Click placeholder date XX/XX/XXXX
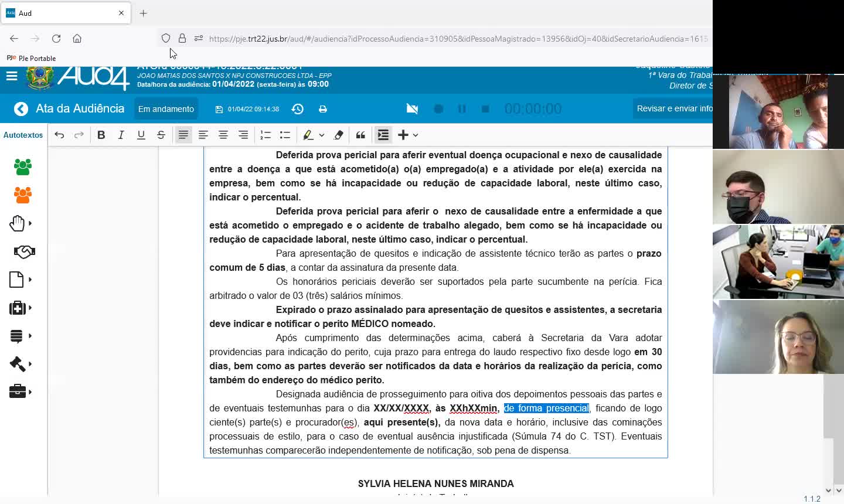844x504 pixels. pos(401,408)
